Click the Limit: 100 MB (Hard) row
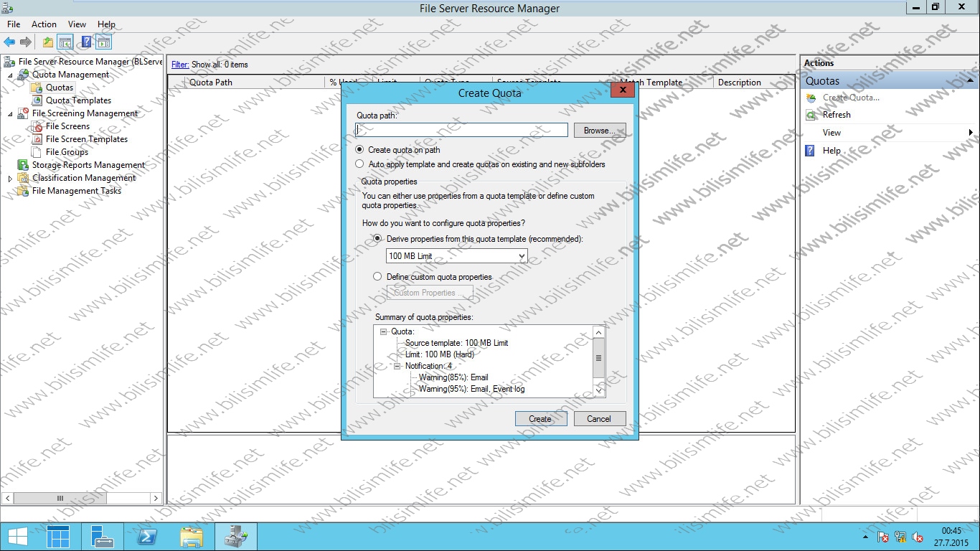 point(440,354)
